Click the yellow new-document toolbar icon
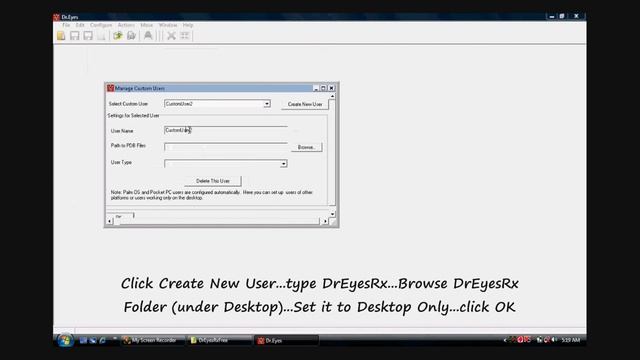 coord(61,36)
